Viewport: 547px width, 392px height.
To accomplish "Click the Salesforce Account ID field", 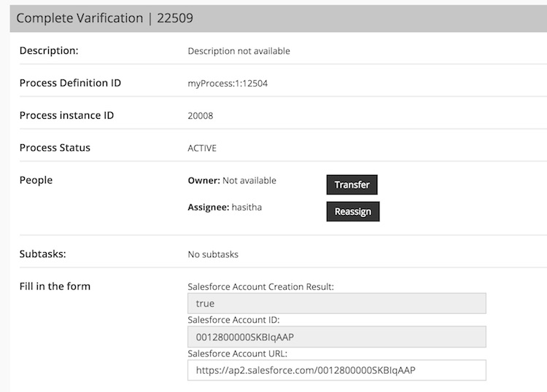I will pyautogui.click(x=336, y=337).
